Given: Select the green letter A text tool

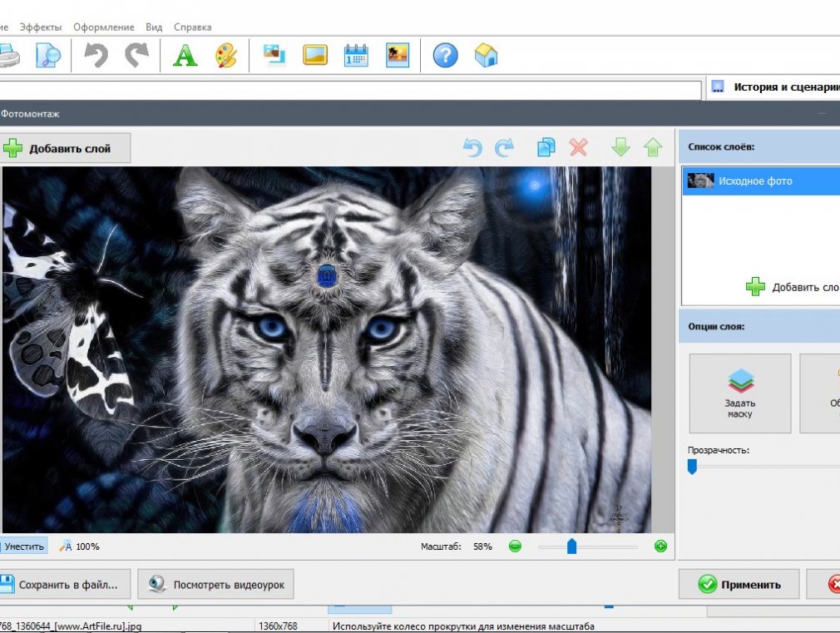Looking at the screenshot, I should click(x=185, y=55).
